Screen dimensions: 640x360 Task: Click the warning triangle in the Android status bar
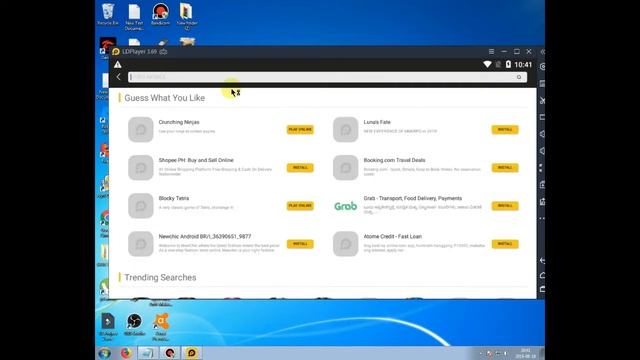click(118, 64)
